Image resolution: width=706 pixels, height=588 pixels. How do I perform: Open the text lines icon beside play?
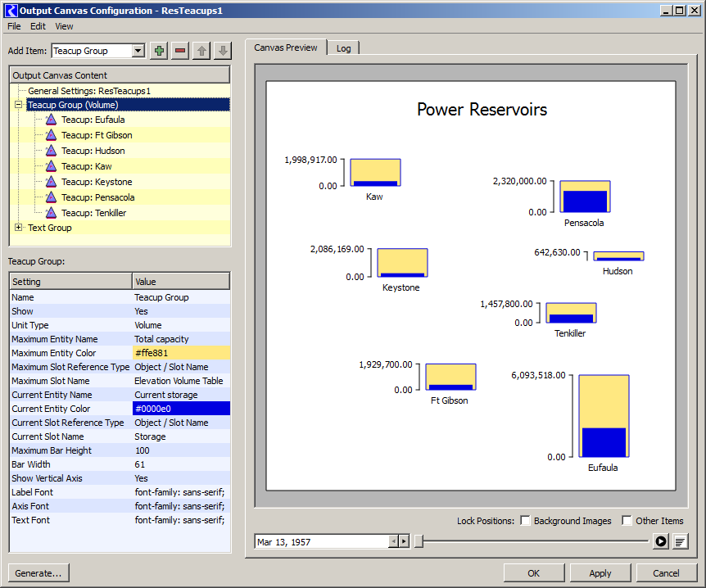[x=681, y=541]
